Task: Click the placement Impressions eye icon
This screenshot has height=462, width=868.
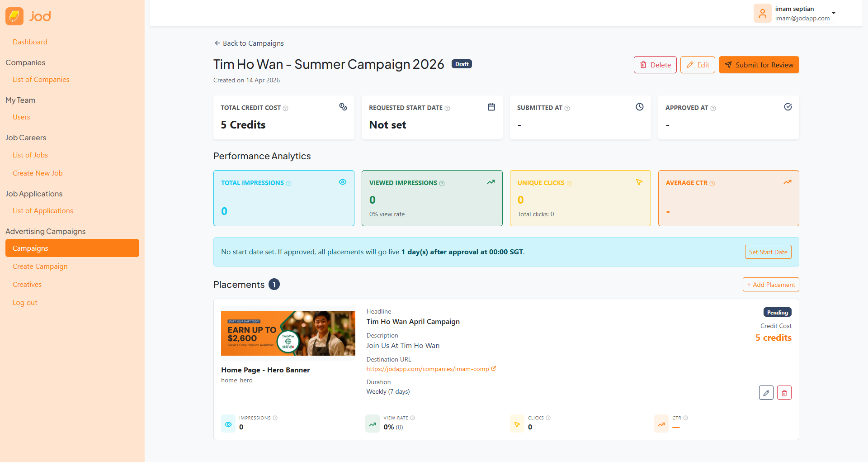Action: 228,424
